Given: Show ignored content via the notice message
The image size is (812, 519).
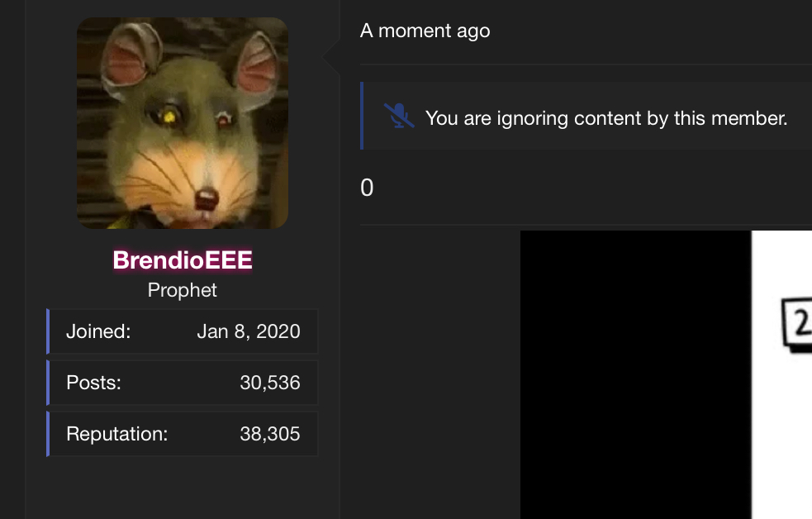Looking at the screenshot, I should coord(605,118).
